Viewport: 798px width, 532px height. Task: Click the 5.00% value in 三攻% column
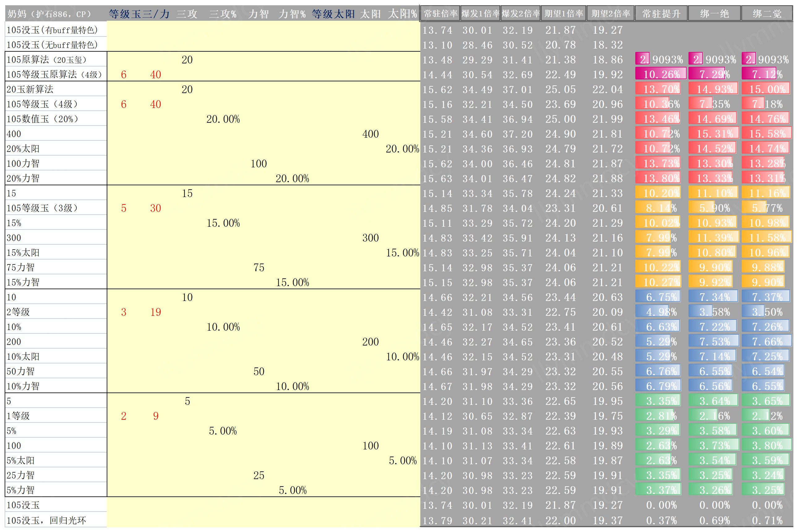click(223, 431)
